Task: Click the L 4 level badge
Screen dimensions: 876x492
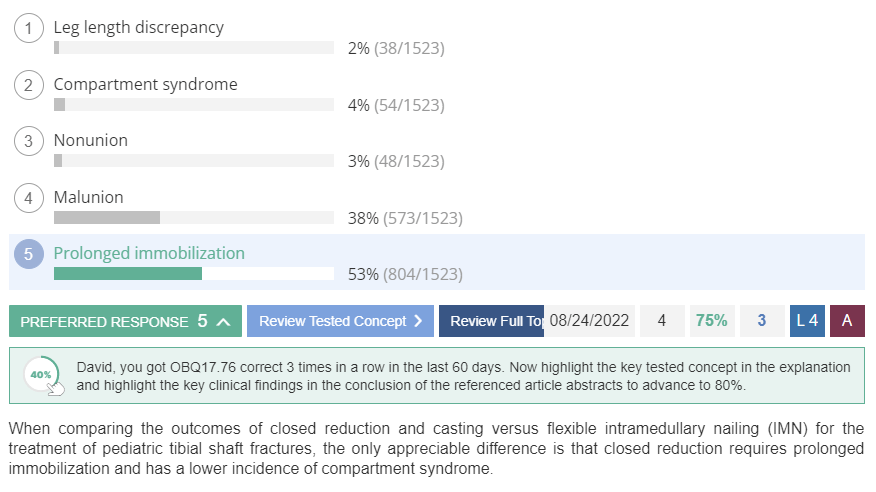Action: click(807, 321)
